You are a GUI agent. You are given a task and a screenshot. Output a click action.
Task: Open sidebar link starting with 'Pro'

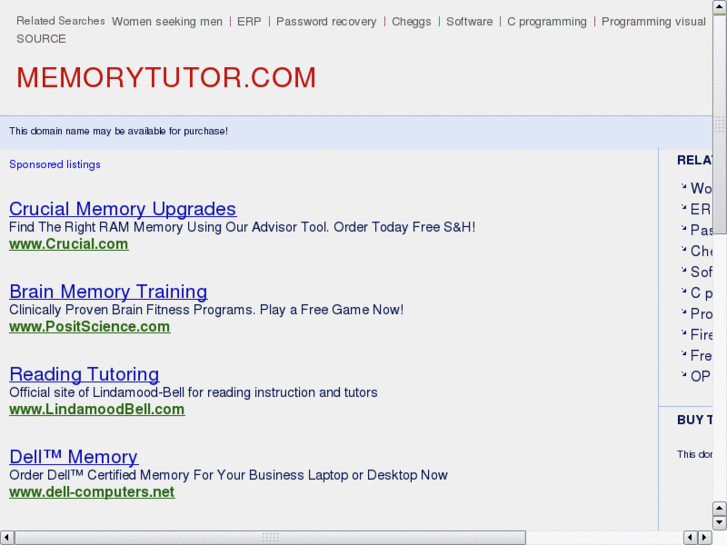701,314
